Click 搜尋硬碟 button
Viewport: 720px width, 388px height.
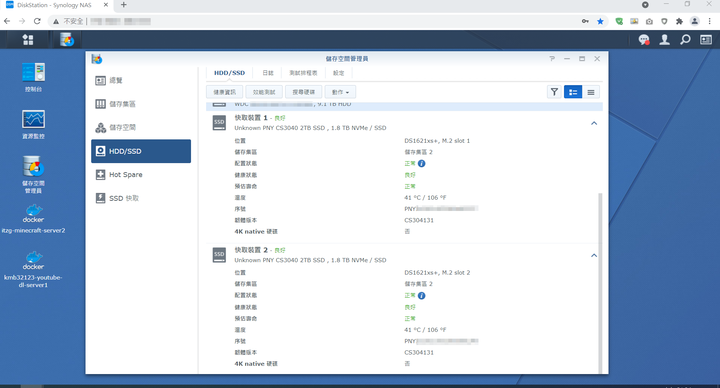304,92
